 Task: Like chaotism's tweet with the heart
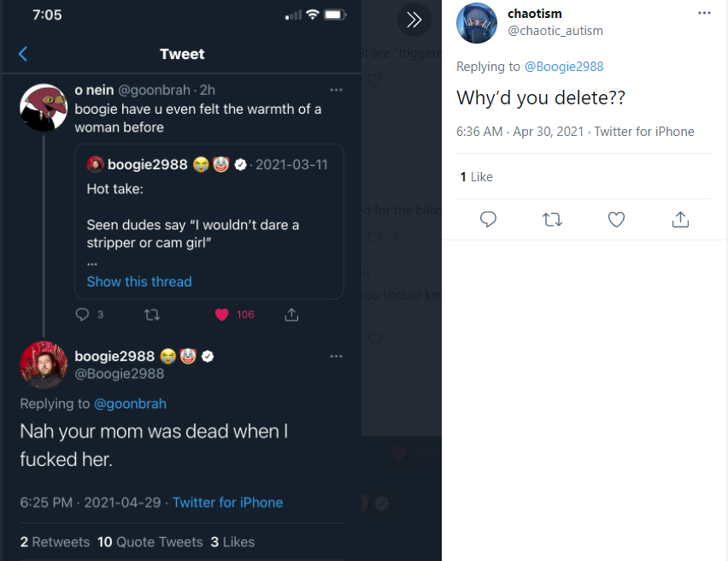point(616,220)
